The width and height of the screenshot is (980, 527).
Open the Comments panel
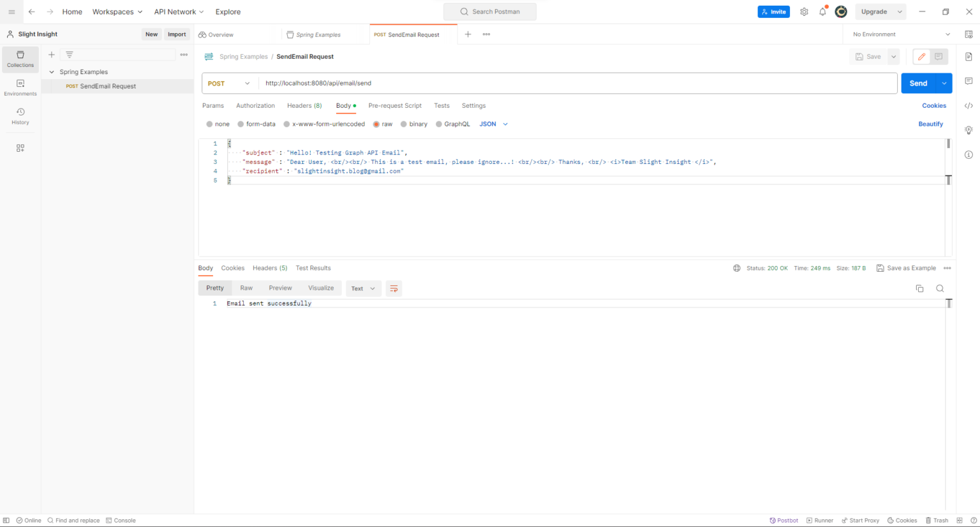click(x=969, y=80)
